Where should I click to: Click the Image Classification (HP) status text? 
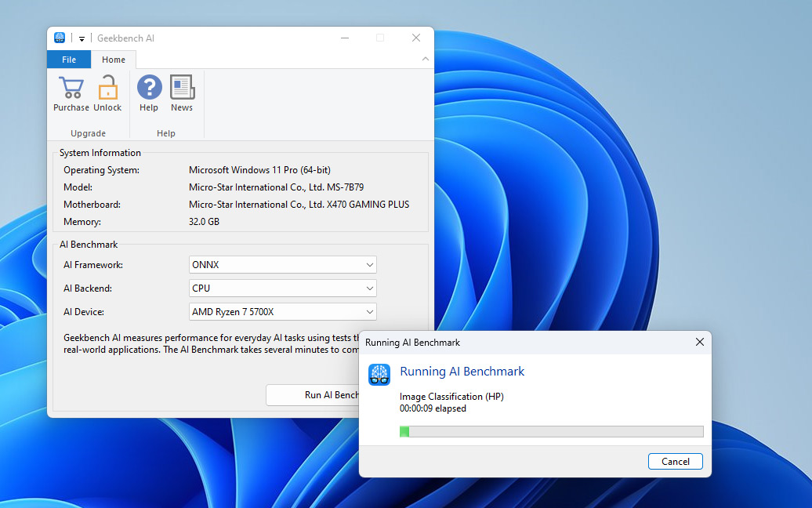click(x=451, y=397)
